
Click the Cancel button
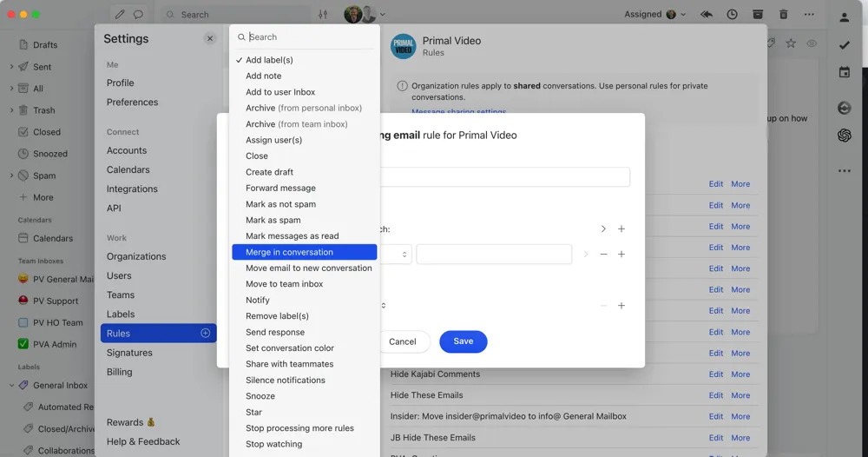point(402,341)
